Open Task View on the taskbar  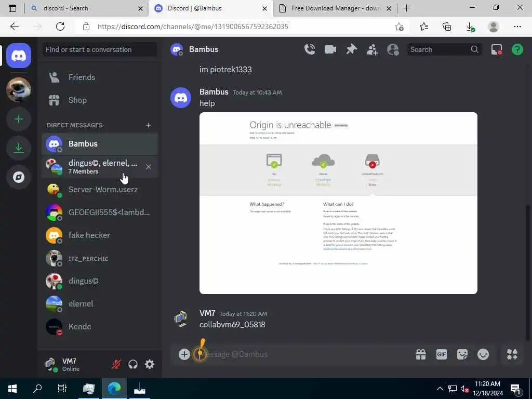tap(62, 389)
